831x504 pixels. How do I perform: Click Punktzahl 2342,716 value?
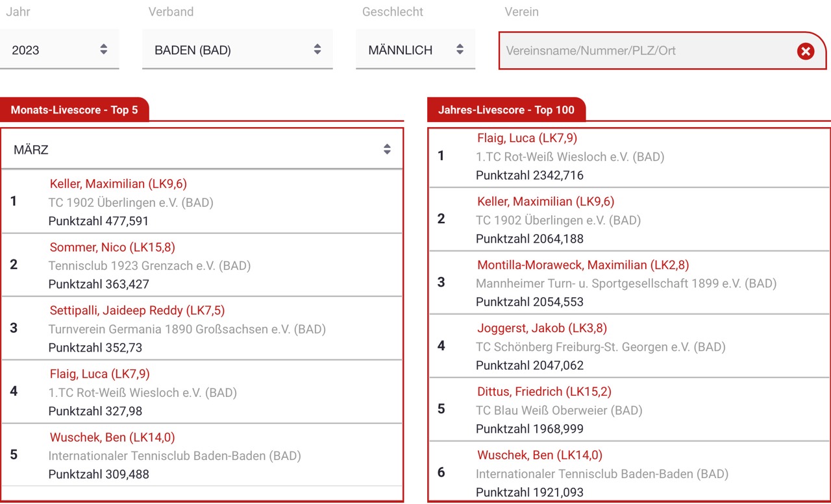pyautogui.click(x=530, y=175)
